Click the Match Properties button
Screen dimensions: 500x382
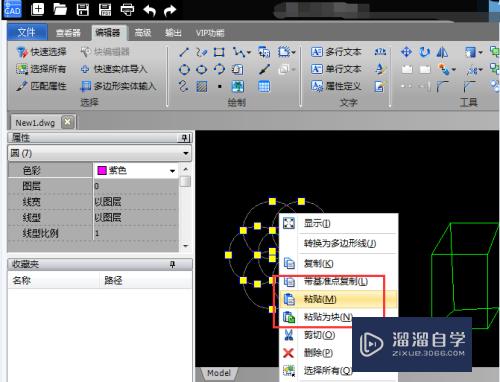pos(42,86)
